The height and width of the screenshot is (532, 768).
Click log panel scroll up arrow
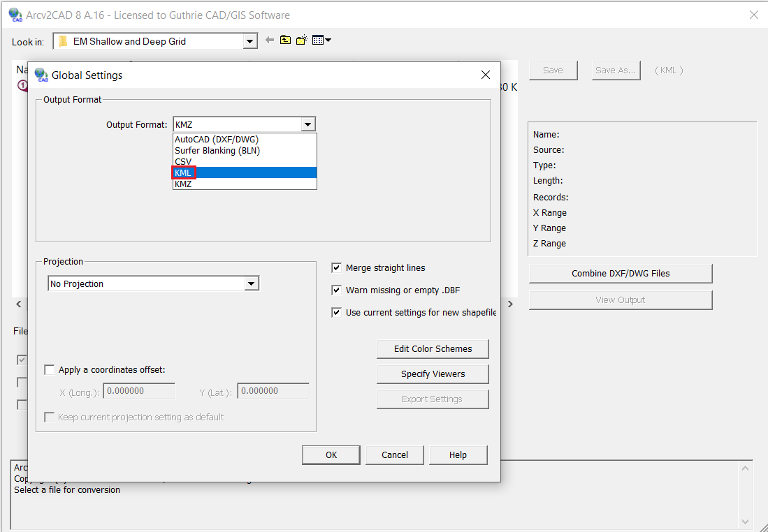[745, 468]
